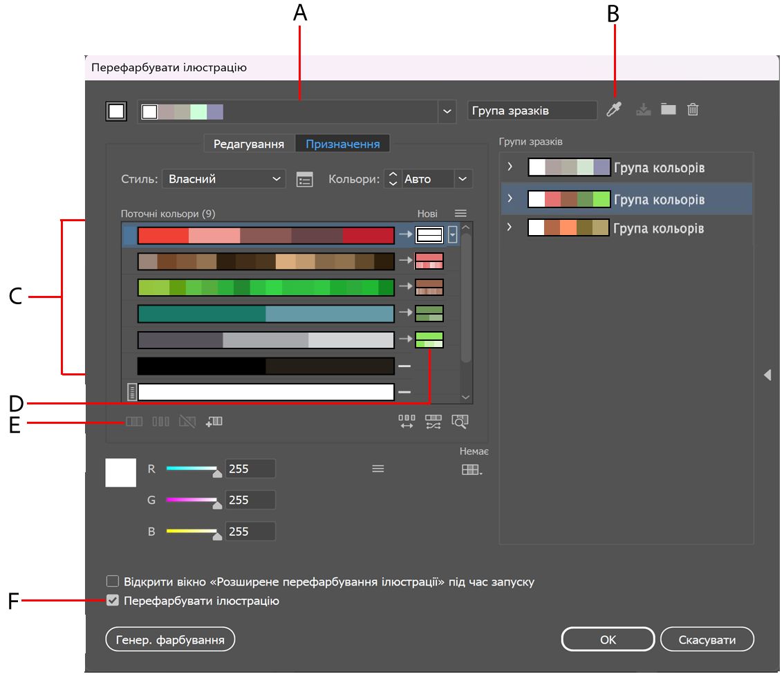
Task: Click the active colors white square icon
Action: coord(116,111)
